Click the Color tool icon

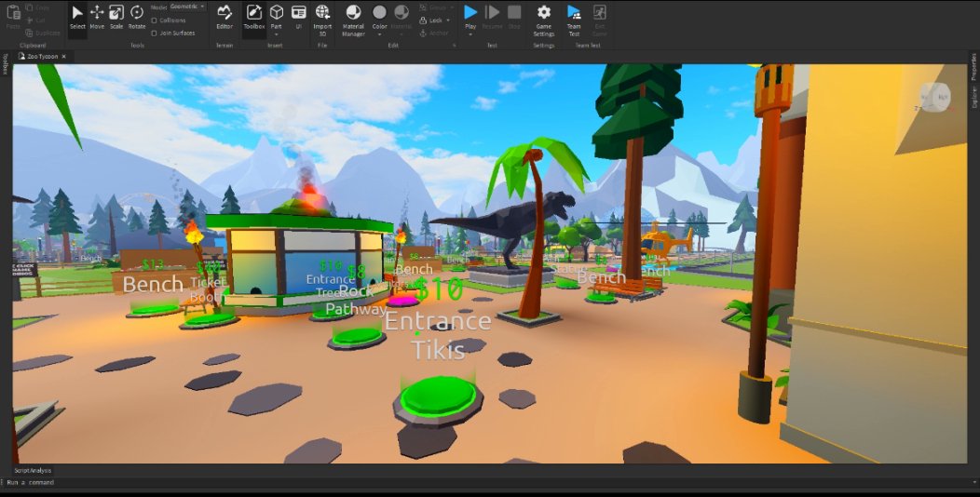pyautogui.click(x=379, y=12)
